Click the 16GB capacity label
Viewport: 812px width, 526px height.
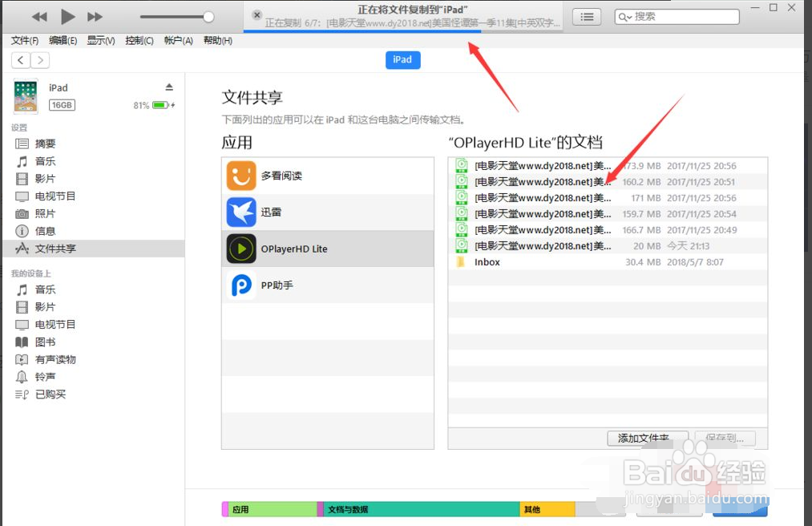tap(62, 105)
